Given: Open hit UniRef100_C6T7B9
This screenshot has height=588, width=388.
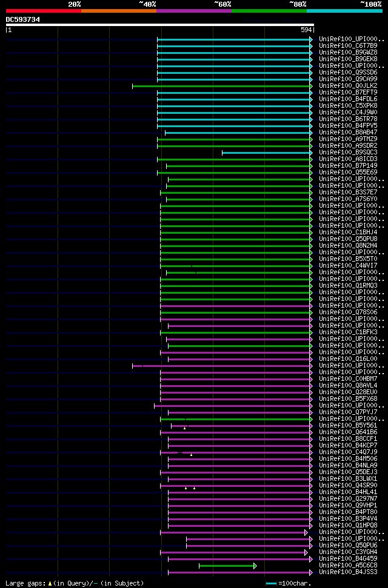Looking at the screenshot, I should click(348, 46).
